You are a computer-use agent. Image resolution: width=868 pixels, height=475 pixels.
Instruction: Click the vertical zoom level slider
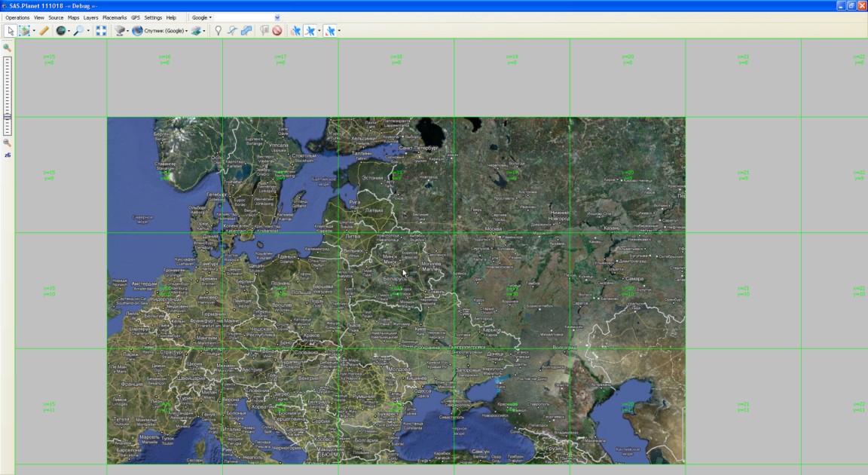(x=8, y=95)
